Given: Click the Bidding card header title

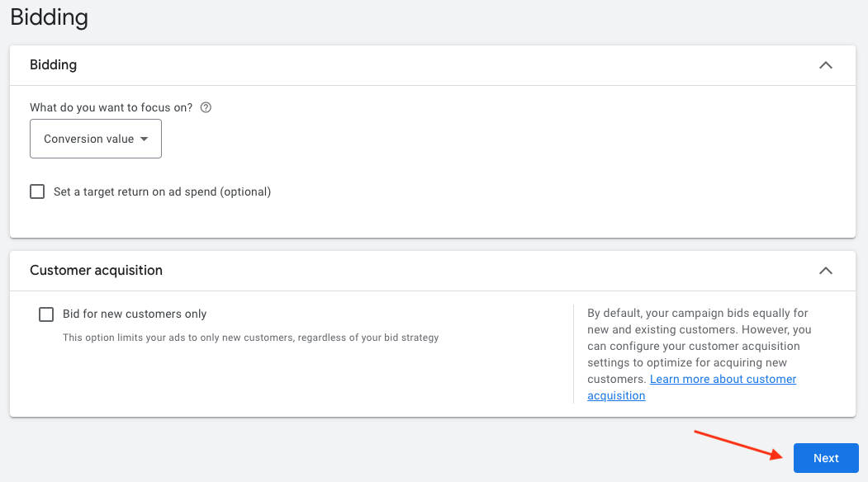Looking at the screenshot, I should coord(53,64).
